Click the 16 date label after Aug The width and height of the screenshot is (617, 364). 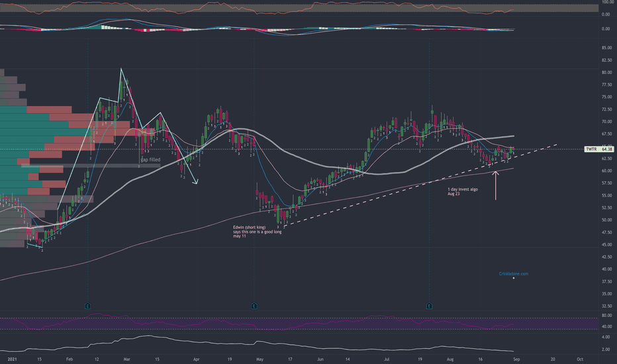481,359
